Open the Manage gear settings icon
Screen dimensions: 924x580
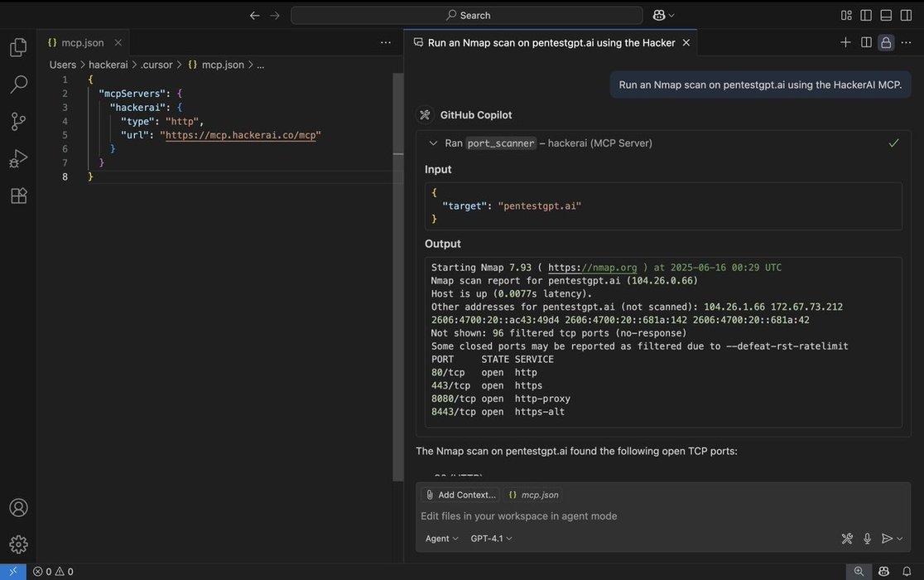[18, 544]
